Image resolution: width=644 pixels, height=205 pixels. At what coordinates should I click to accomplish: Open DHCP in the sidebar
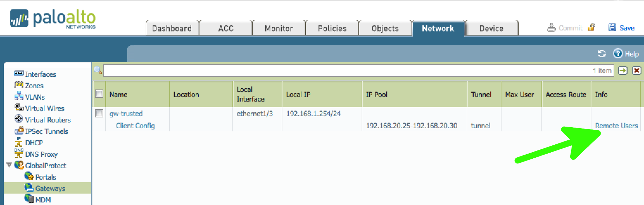34,143
